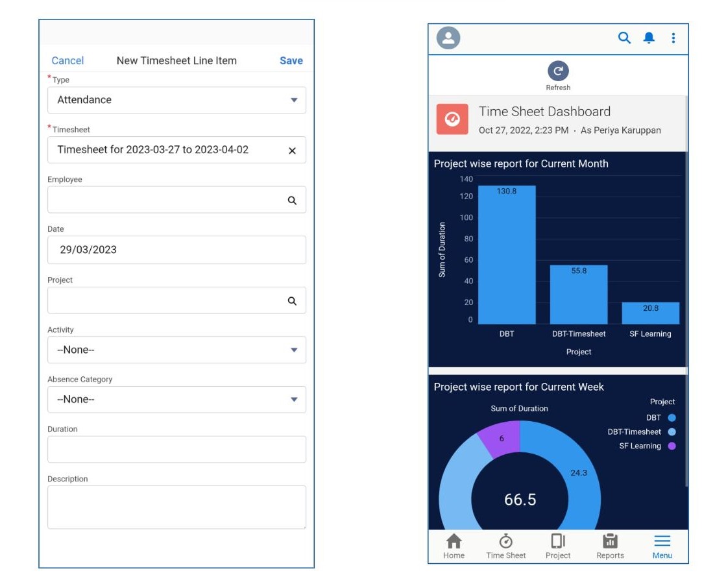This screenshot has width=728, height=584.
Task: Click the 'New Timesheet Line Item' title
Action: (176, 61)
